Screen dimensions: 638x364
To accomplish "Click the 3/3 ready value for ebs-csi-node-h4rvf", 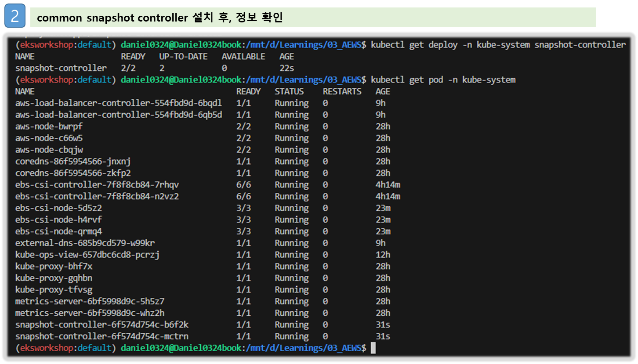I will click(243, 220).
